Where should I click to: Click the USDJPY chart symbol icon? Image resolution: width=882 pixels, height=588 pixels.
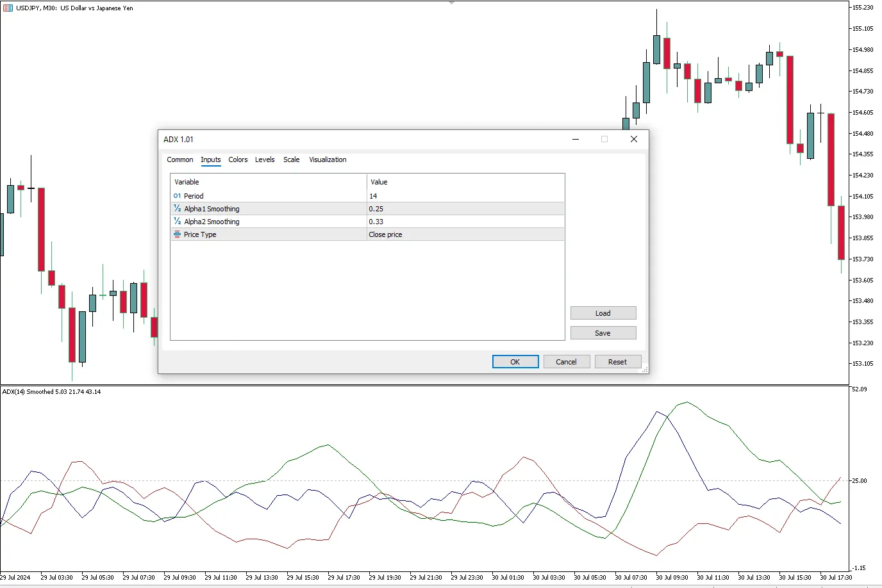click(x=8, y=8)
